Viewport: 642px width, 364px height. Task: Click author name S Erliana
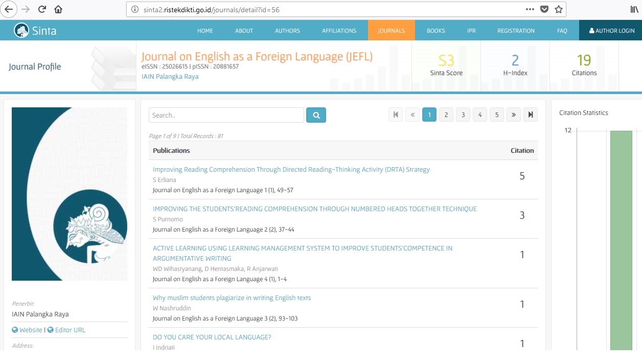click(x=165, y=180)
